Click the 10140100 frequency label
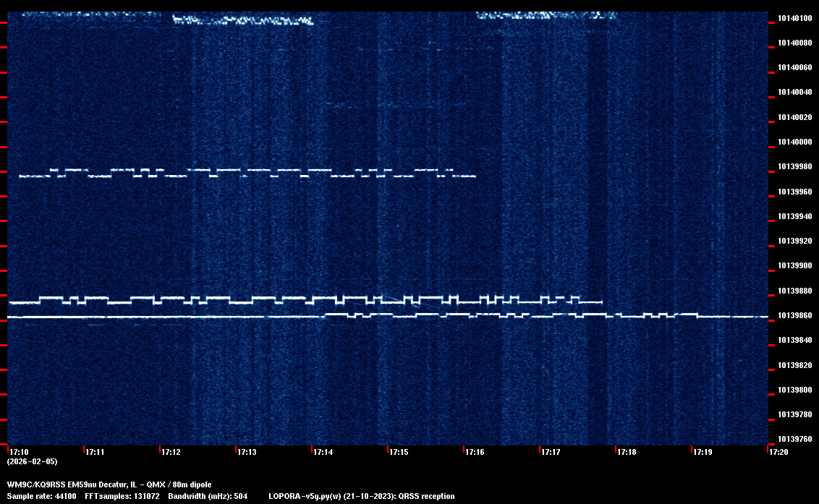Viewport: 819px width, 504px height. [794, 18]
